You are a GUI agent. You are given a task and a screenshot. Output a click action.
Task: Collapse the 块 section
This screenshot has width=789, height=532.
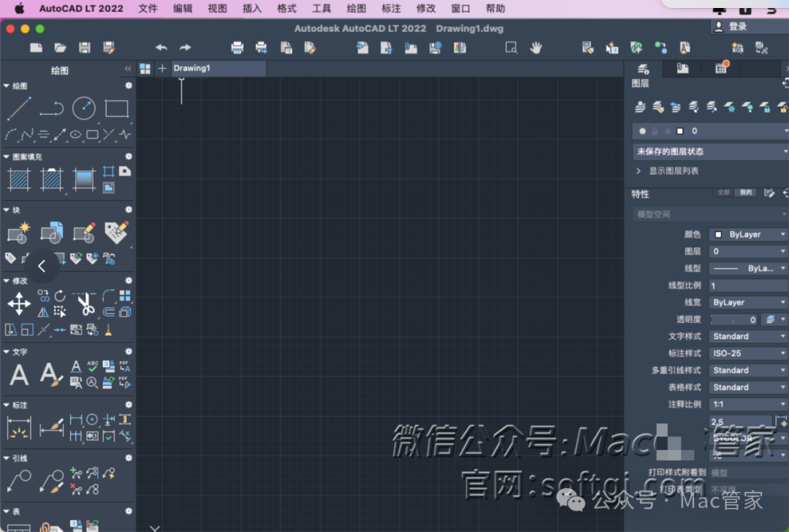(7, 210)
